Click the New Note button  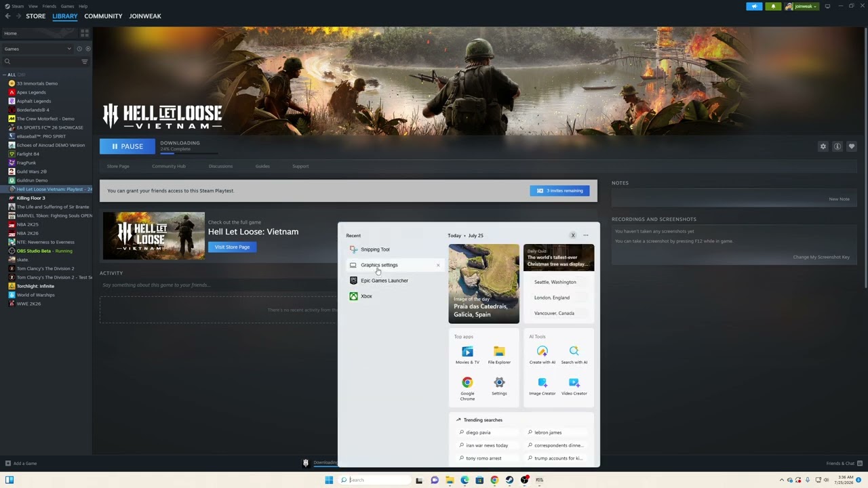pyautogui.click(x=839, y=199)
